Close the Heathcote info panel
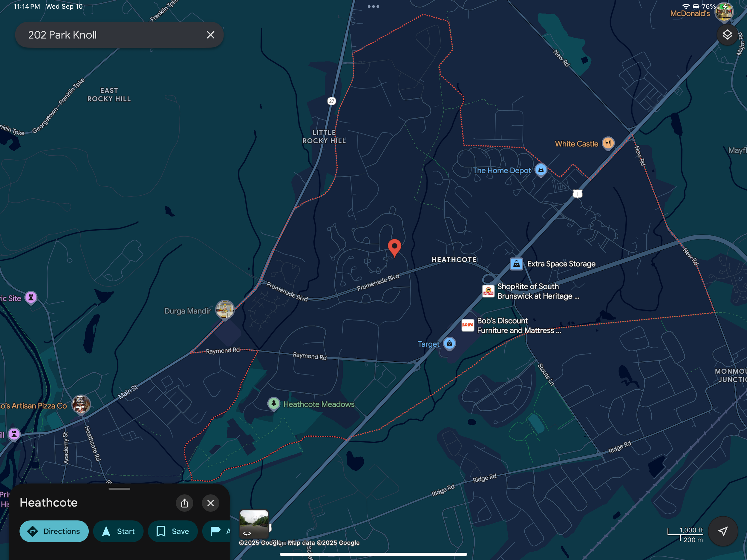 [210, 503]
